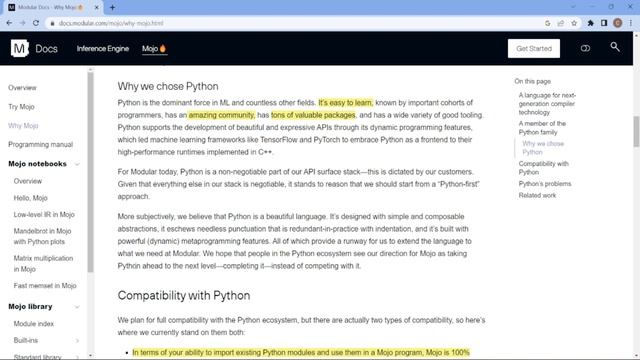
Task: Open the Inference Engine nav item
Action: point(102,49)
